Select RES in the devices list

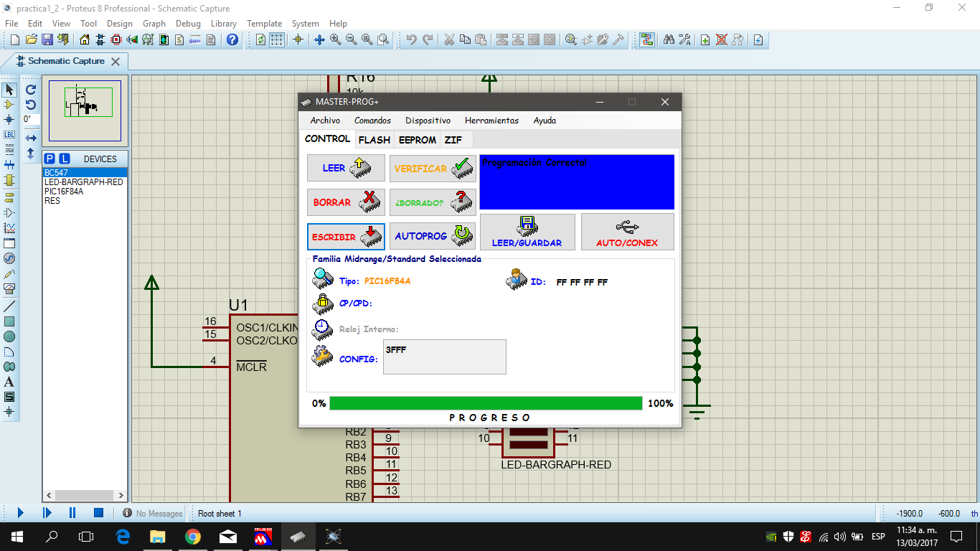[x=85, y=201]
